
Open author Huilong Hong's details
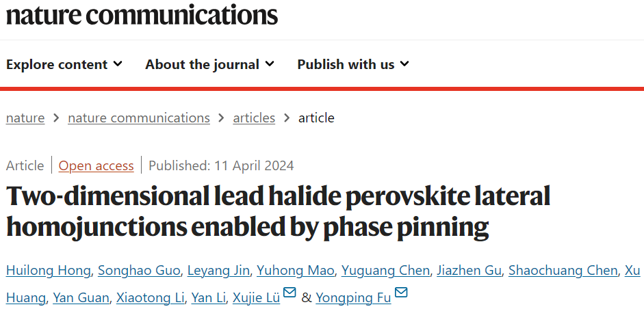[49, 271]
